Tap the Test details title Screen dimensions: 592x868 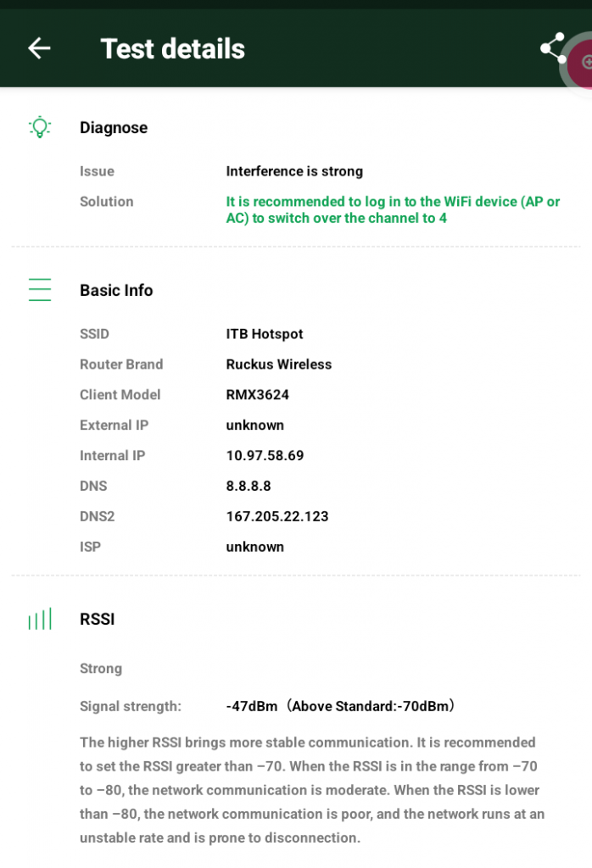[172, 48]
